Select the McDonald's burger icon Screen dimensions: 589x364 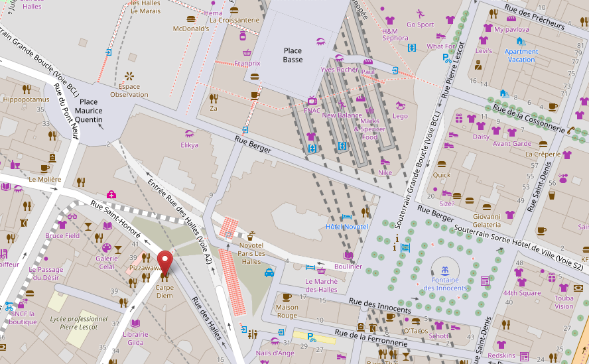191,19
